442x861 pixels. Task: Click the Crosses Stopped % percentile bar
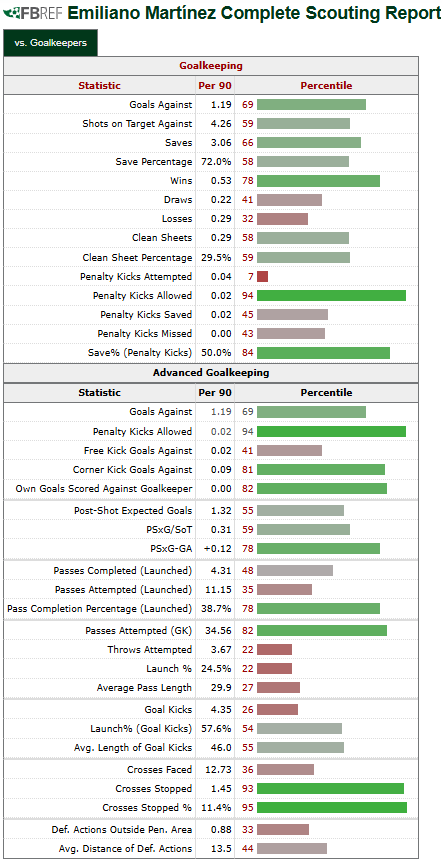click(332, 808)
